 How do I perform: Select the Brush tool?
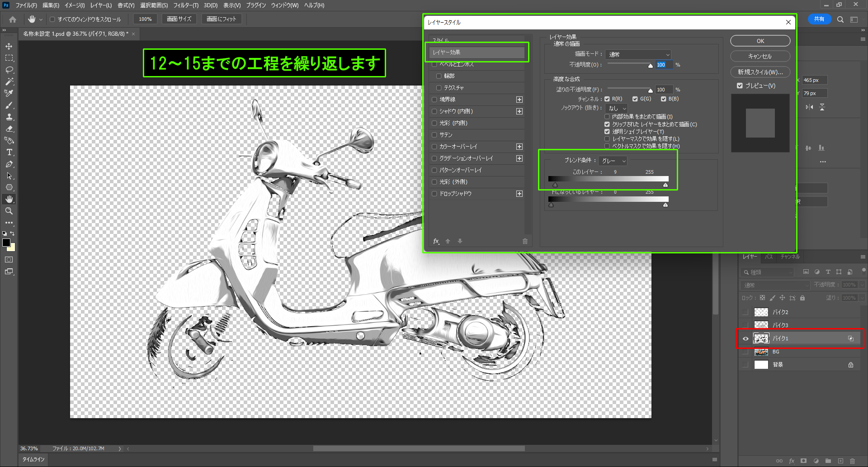tap(9, 105)
